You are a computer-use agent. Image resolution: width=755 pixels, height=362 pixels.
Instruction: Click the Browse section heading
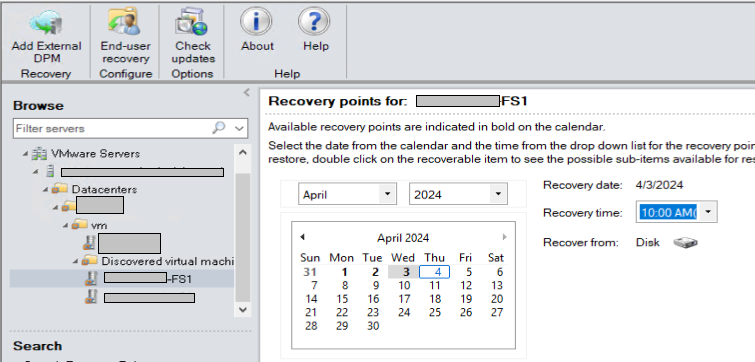click(38, 105)
